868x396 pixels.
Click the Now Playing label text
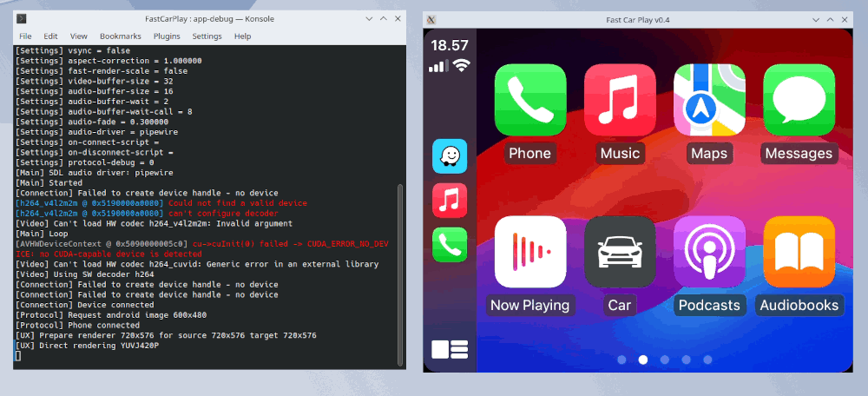tap(529, 305)
